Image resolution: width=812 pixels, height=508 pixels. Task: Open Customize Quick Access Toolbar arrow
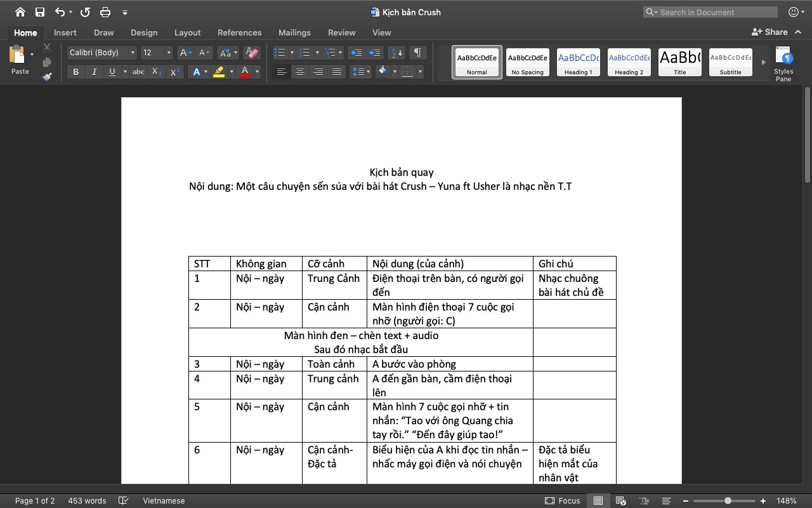[x=124, y=12]
